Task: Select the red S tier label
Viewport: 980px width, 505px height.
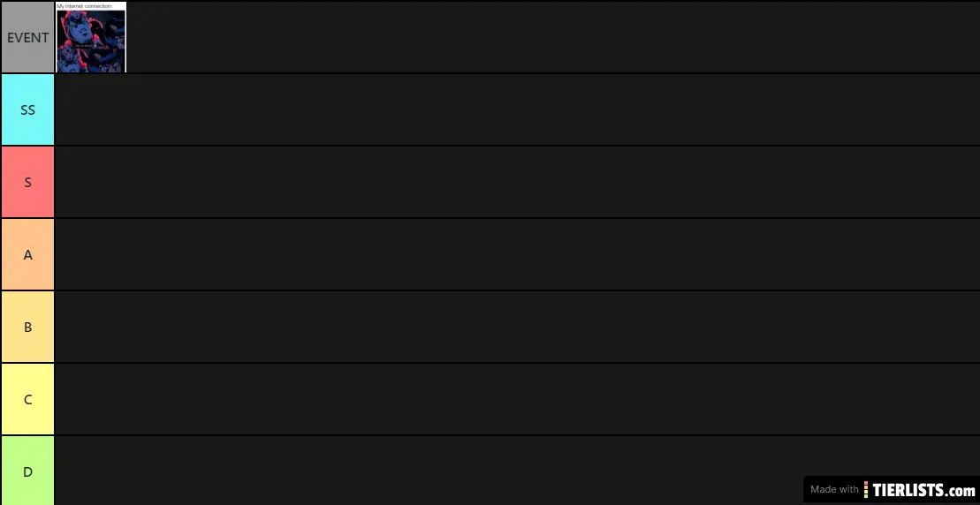Action: click(27, 182)
